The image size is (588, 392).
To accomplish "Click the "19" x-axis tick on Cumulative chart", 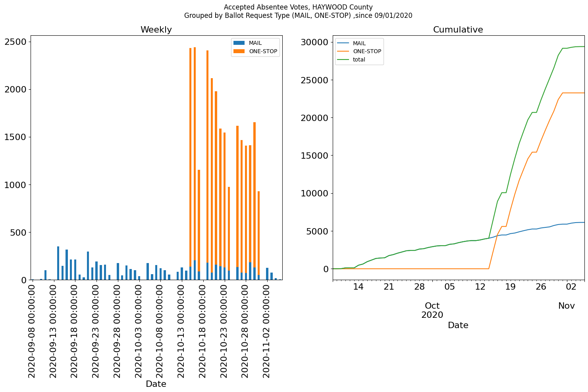I will click(511, 287).
